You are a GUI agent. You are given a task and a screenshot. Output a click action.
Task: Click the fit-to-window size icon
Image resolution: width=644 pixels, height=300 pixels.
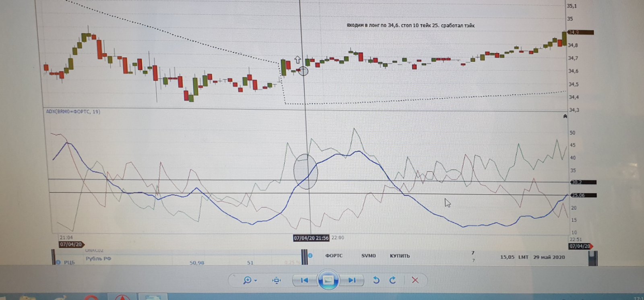click(277, 280)
